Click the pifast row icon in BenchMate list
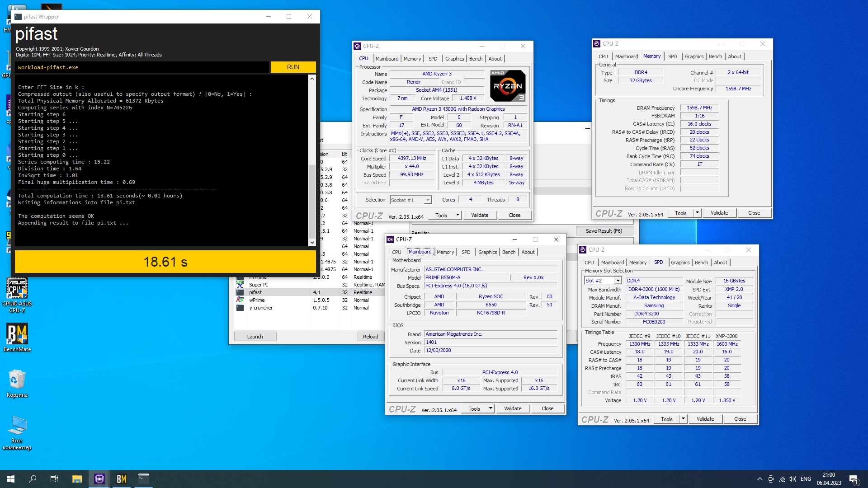Viewport: 868px width, 488px height. coord(240,292)
